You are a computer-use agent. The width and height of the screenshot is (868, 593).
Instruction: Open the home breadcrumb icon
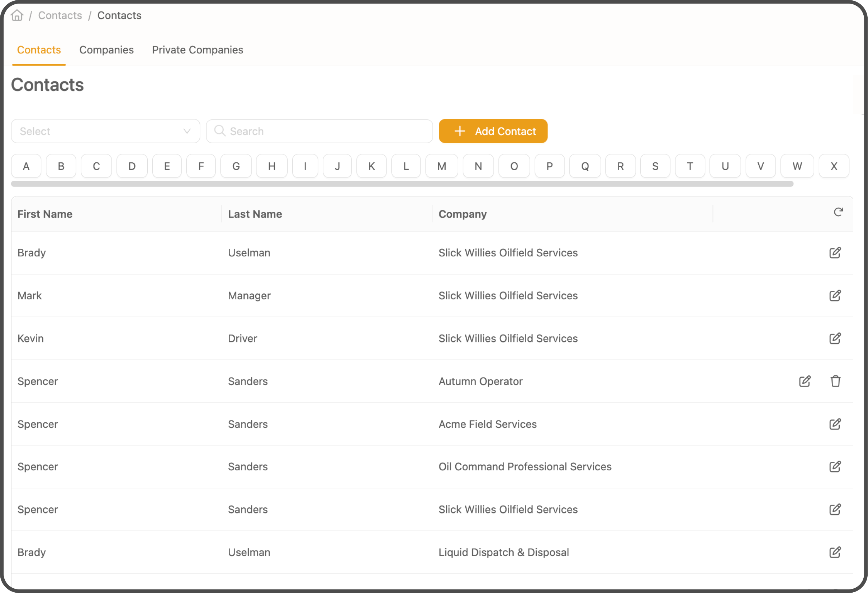(17, 15)
